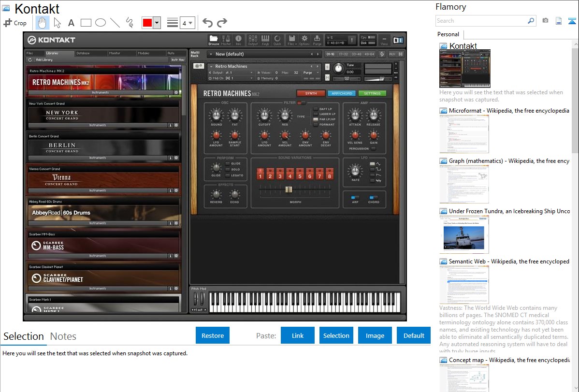Toggle the ARP switch in Retro Machines
The width and height of the screenshot is (579, 392).
click(355, 197)
